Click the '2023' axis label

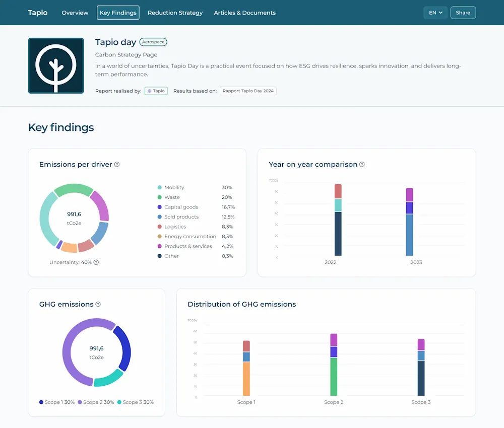coord(416,262)
